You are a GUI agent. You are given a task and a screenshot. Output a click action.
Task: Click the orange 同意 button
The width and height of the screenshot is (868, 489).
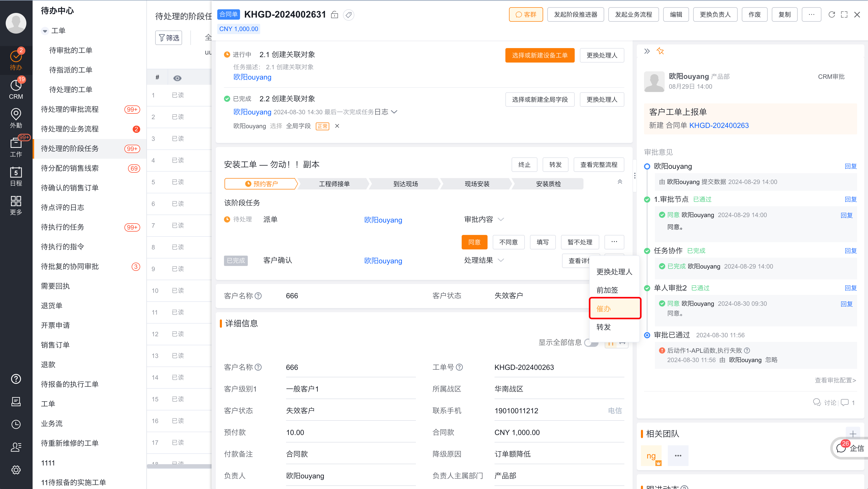pyautogui.click(x=474, y=242)
